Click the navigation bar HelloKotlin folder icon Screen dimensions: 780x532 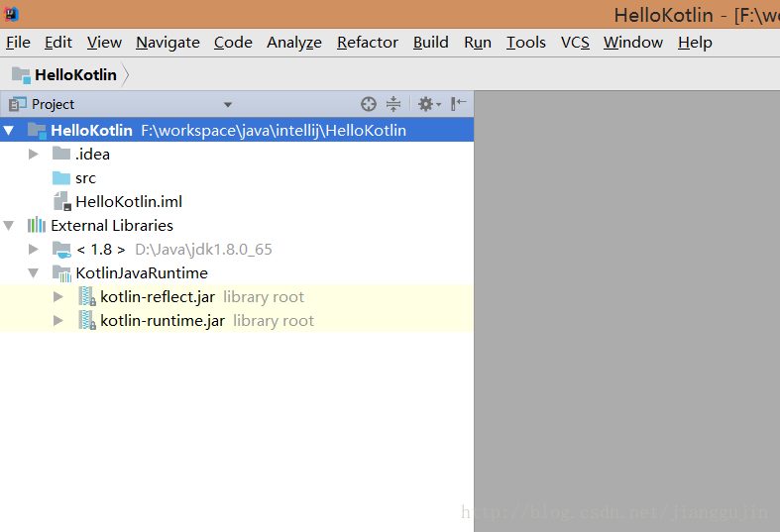point(21,75)
